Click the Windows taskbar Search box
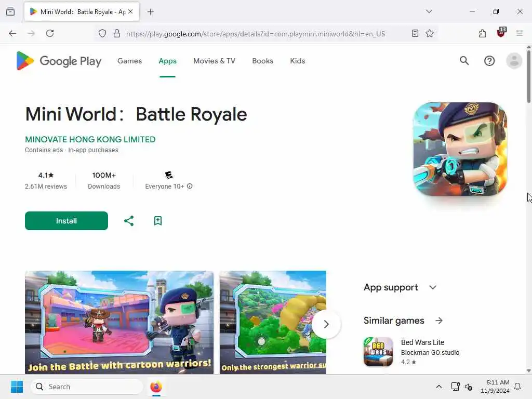 pyautogui.click(x=87, y=387)
